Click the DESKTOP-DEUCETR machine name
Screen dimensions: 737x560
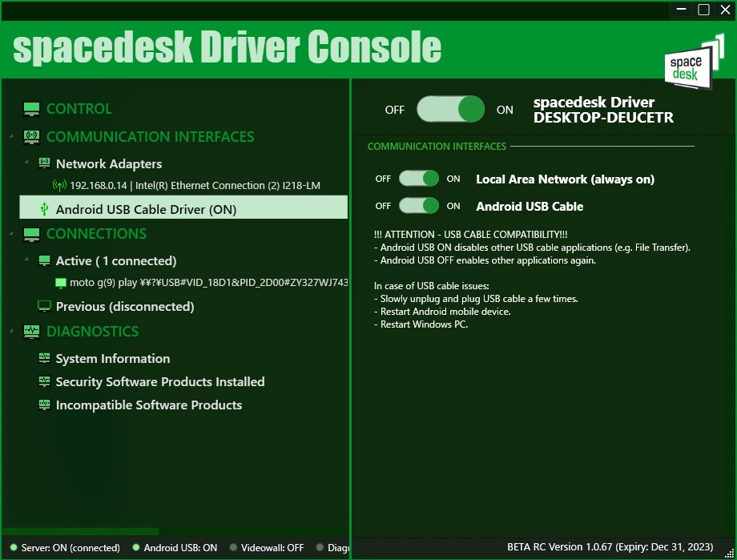coord(603,118)
